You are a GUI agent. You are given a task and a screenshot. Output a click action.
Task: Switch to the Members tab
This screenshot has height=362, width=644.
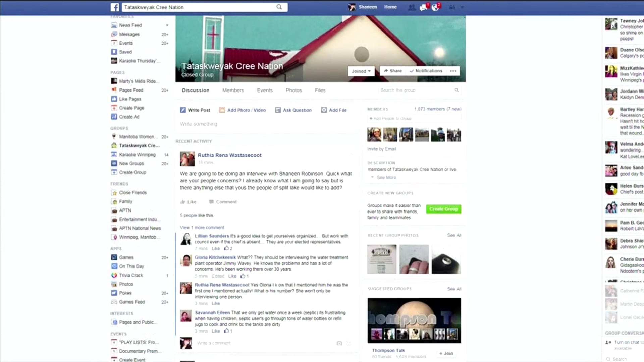(x=233, y=90)
